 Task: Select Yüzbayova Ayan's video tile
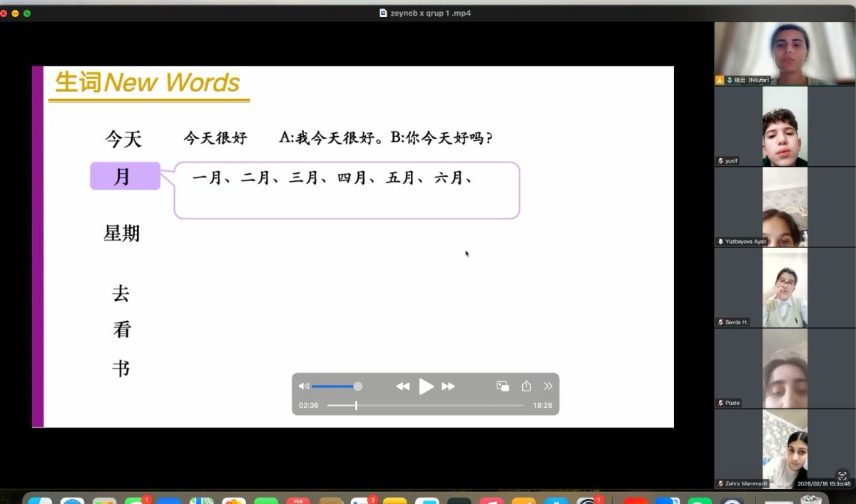click(785, 207)
